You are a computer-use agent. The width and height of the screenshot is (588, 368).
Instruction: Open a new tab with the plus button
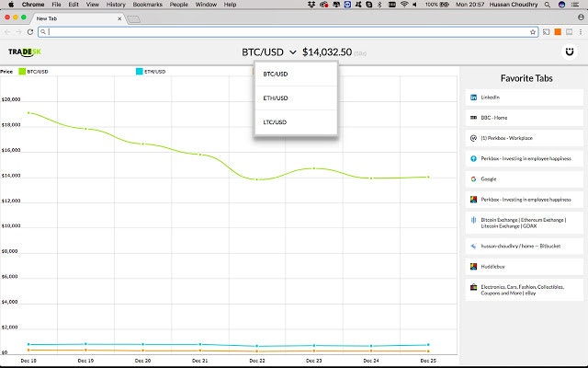coord(133,19)
